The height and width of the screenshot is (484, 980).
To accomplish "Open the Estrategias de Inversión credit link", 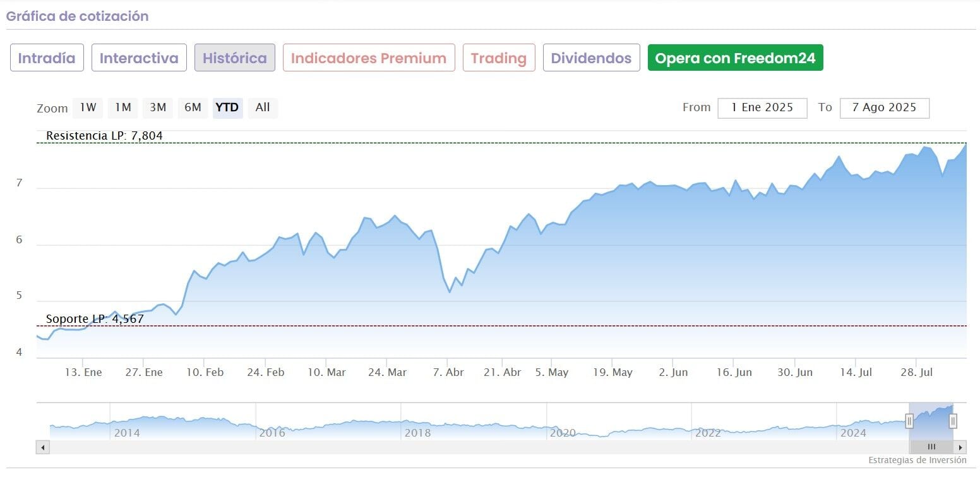I will click(x=917, y=460).
